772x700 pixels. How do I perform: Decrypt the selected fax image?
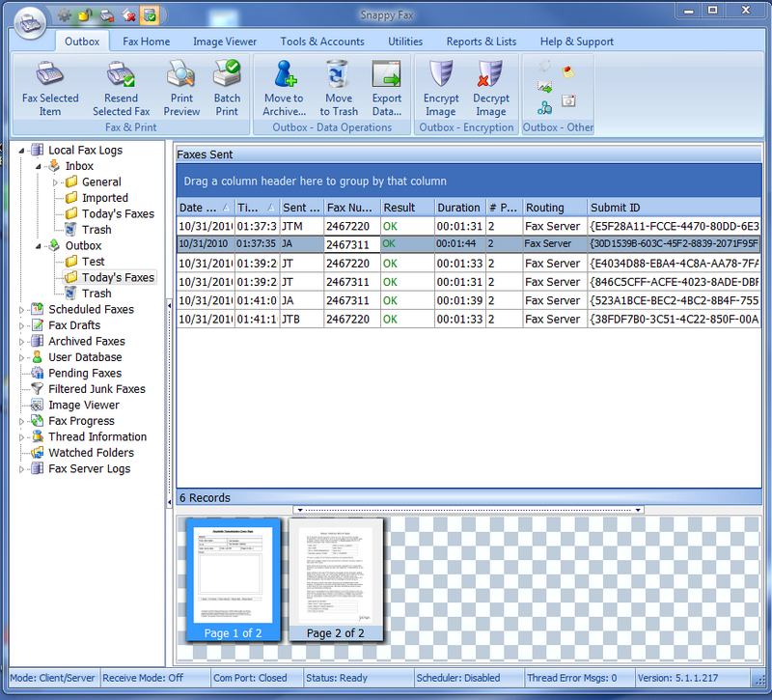[x=490, y=90]
